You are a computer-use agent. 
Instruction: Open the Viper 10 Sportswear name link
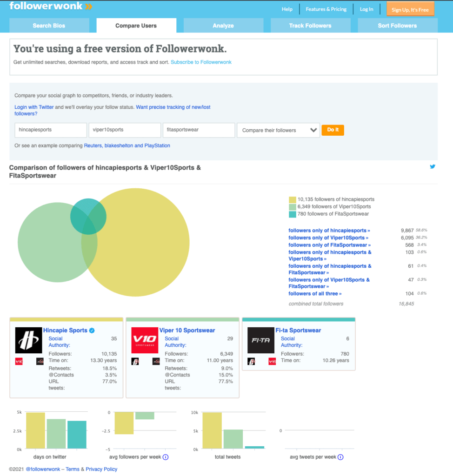(x=187, y=331)
